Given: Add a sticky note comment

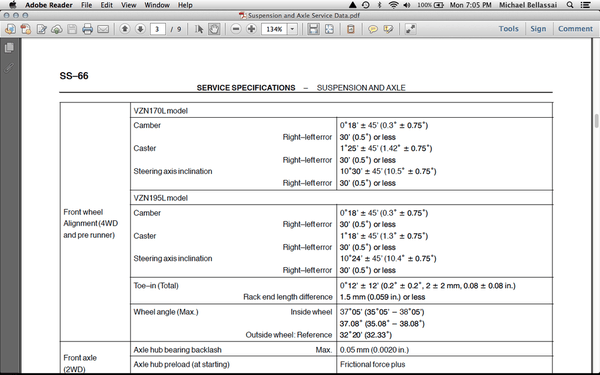Looking at the screenshot, I should [373, 29].
